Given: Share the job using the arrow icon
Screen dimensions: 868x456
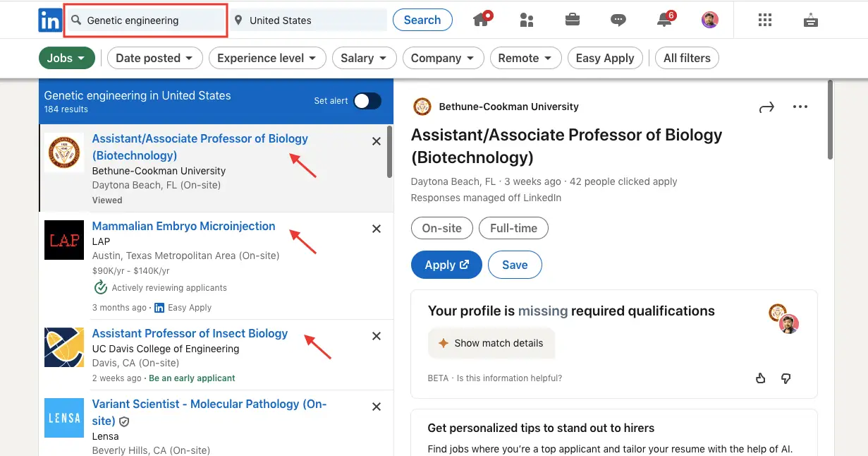Looking at the screenshot, I should 766,107.
